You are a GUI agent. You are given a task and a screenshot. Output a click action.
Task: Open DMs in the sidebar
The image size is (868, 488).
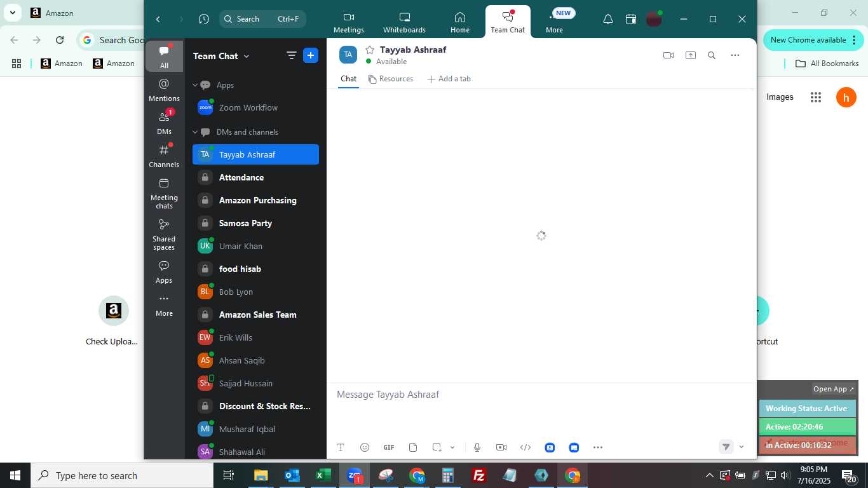click(164, 123)
